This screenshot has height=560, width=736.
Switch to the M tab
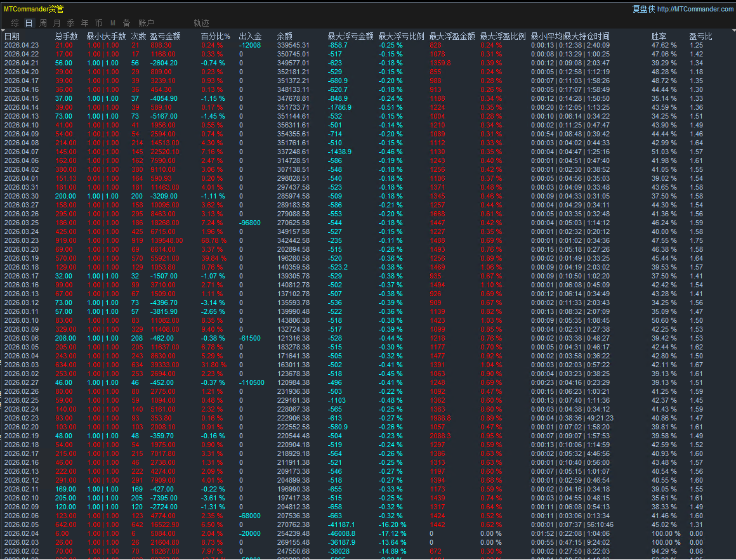coord(113,23)
